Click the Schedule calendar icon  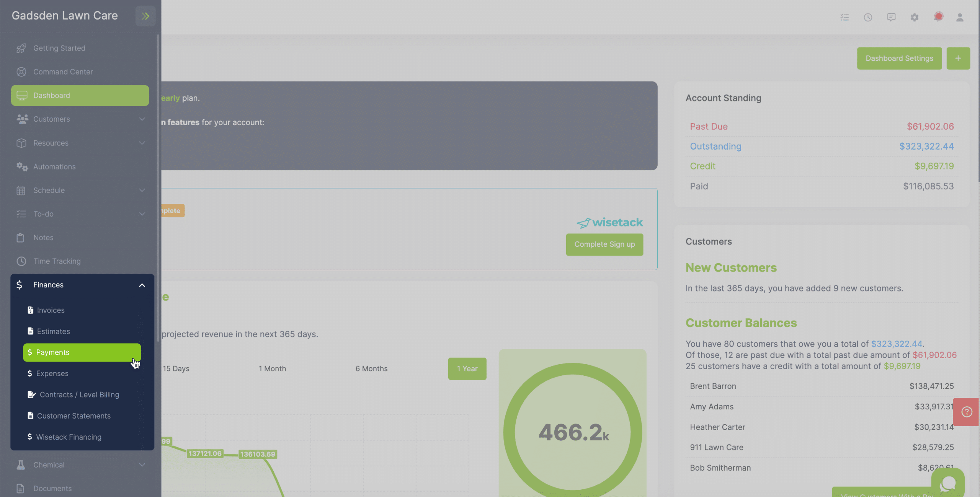(x=21, y=191)
